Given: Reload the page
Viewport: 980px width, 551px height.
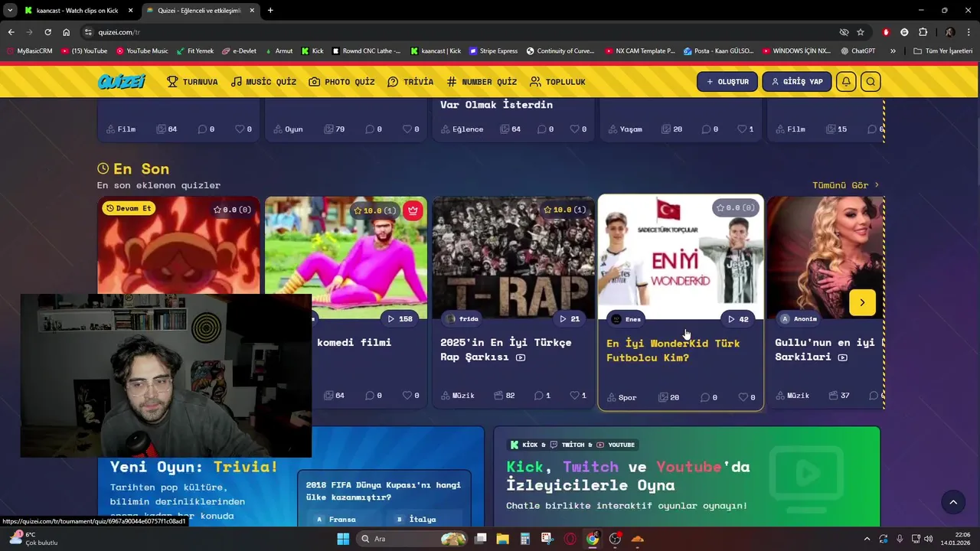Looking at the screenshot, I should (47, 32).
